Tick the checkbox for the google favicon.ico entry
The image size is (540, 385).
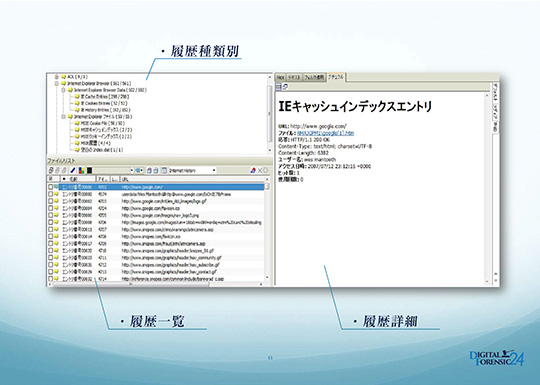[x=51, y=208]
